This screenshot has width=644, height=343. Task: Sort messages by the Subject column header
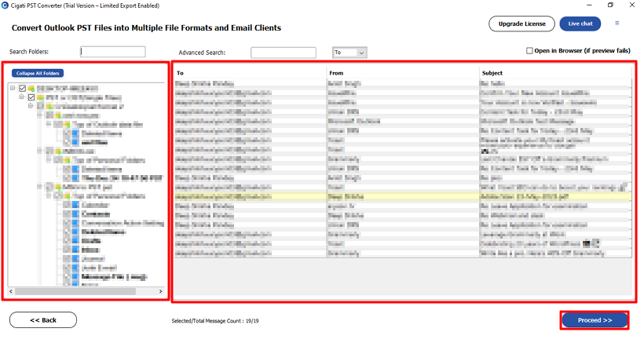492,73
